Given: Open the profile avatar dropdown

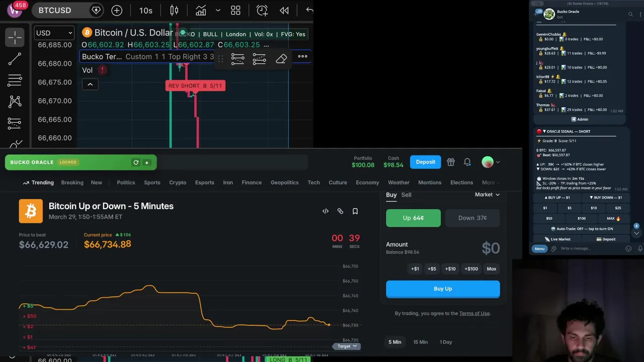Looking at the screenshot, I should (x=491, y=162).
